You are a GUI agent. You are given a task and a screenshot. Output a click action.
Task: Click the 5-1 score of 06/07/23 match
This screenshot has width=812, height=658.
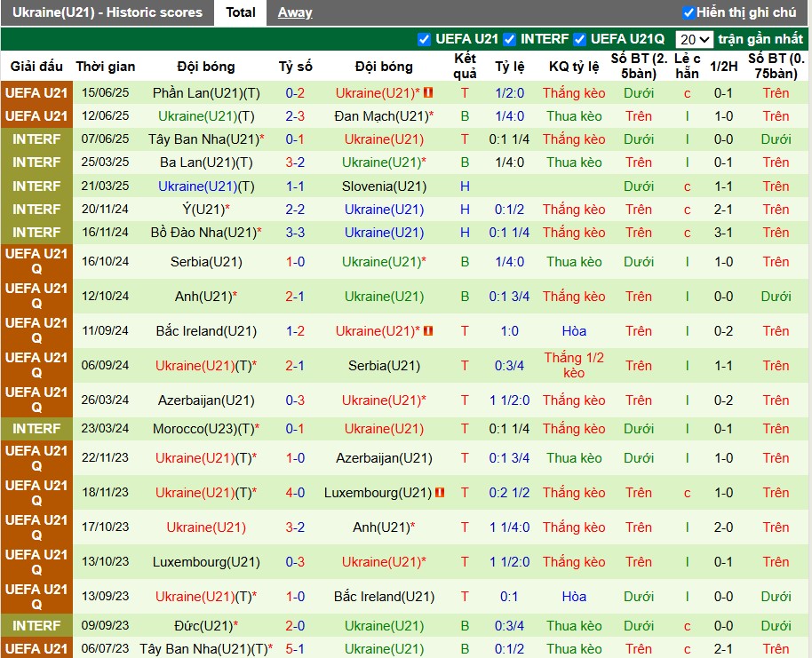[295, 649]
